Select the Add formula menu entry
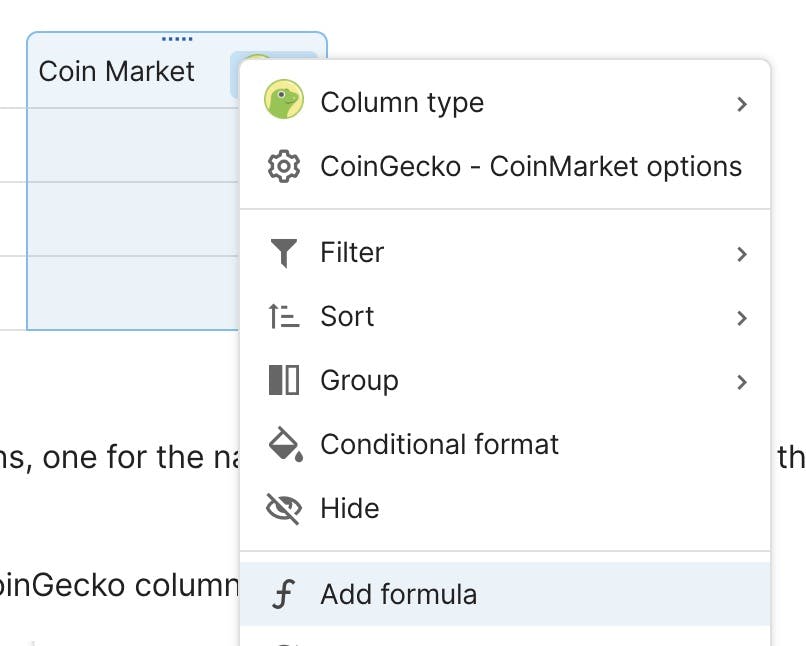 click(x=505, y=594)
